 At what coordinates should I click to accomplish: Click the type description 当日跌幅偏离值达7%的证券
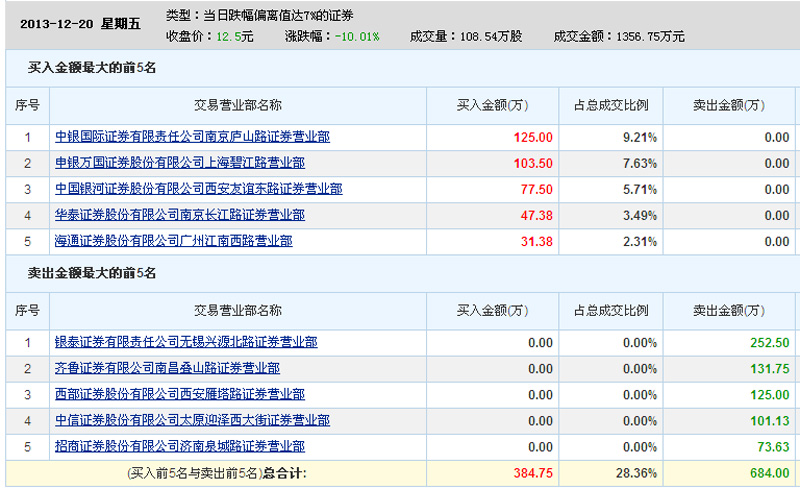click(279, 16)
